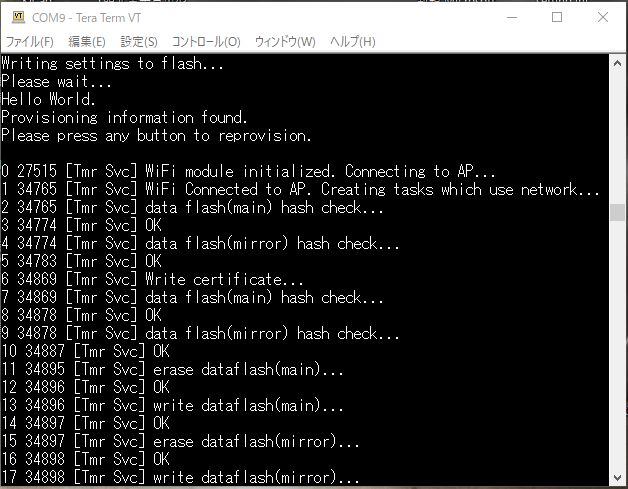This screenshot has height=489, width=628.
Task: Open the ヘルプ(H) menu
Action: (x=352, y=42)
